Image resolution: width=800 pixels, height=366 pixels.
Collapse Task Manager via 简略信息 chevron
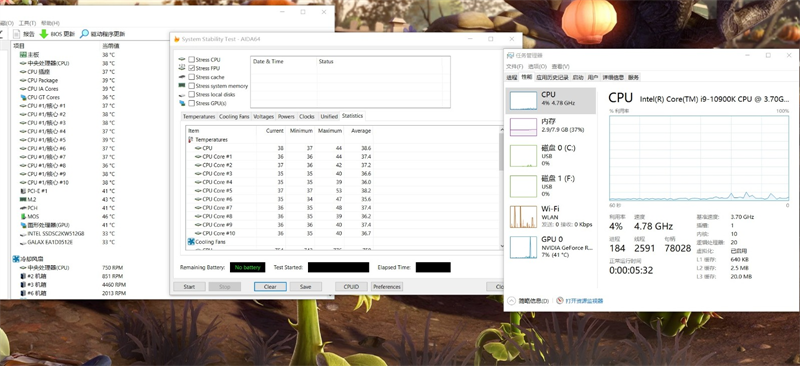pyautogui.click(x=511, y=301)
